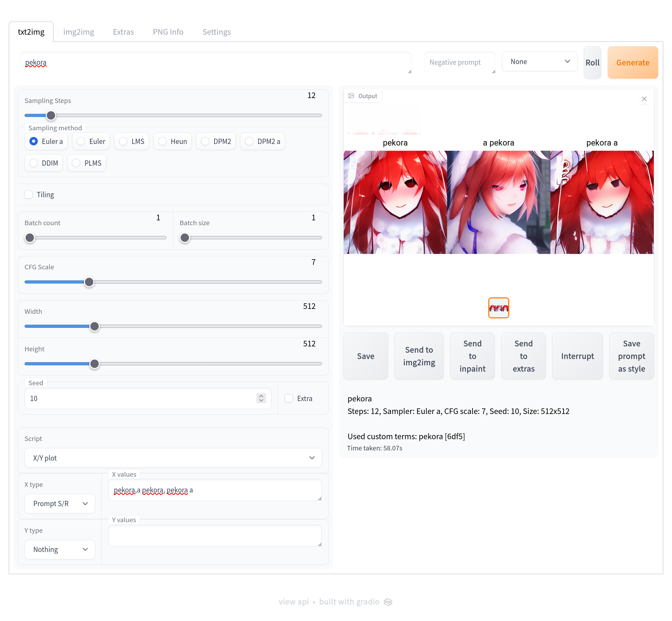Switch to the img2img tab

78,32
